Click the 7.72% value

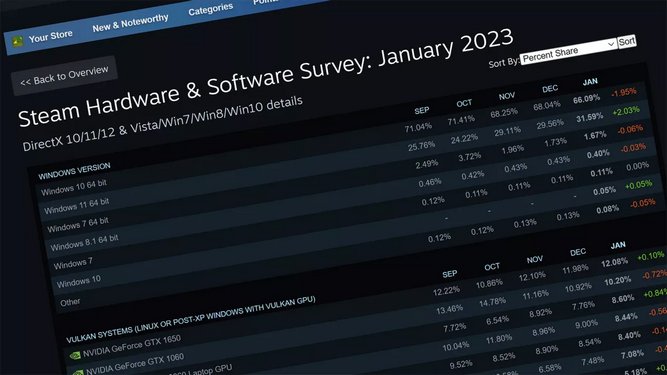(x=455, y=328)
